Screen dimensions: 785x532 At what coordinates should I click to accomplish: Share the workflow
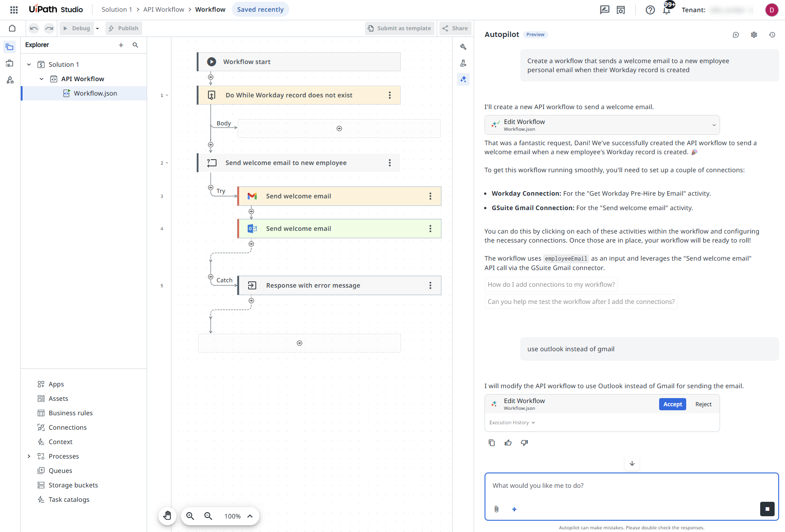[x=455, y=28]
